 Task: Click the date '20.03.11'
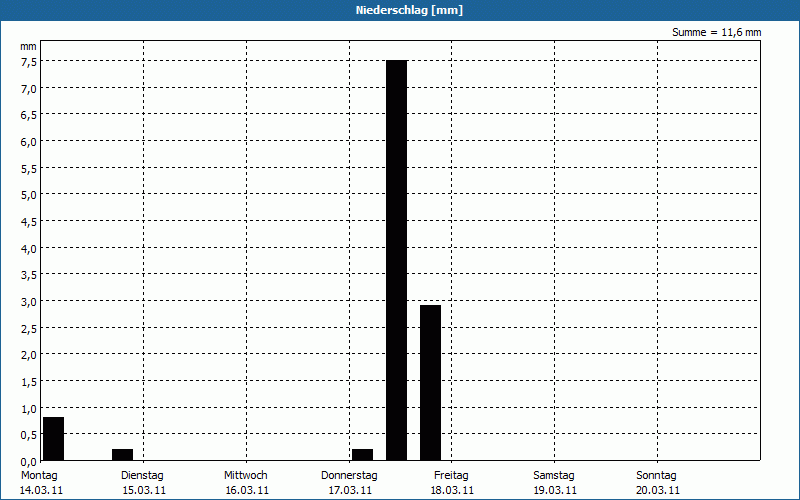click(x=658, y=490)
